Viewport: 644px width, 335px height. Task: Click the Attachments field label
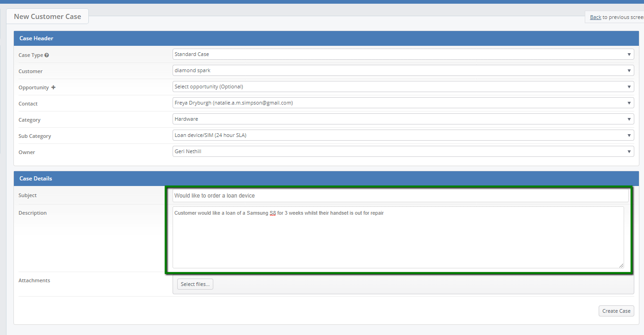[x=34, y=280]
